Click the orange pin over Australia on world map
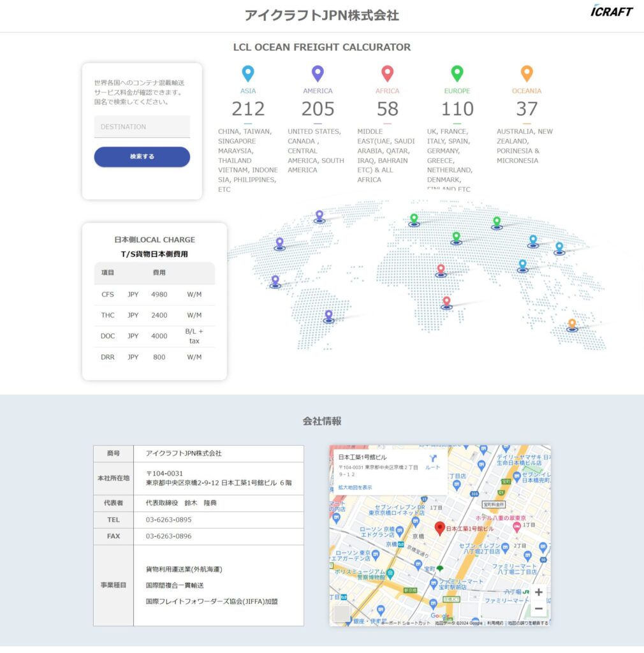 [572, 324]
